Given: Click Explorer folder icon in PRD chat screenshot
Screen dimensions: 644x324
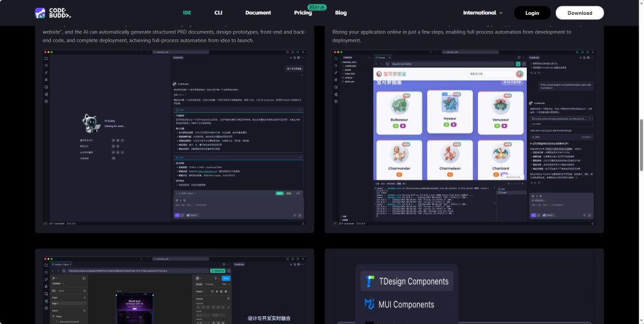Looking at the screenshot, I should [x=46, y=59].
